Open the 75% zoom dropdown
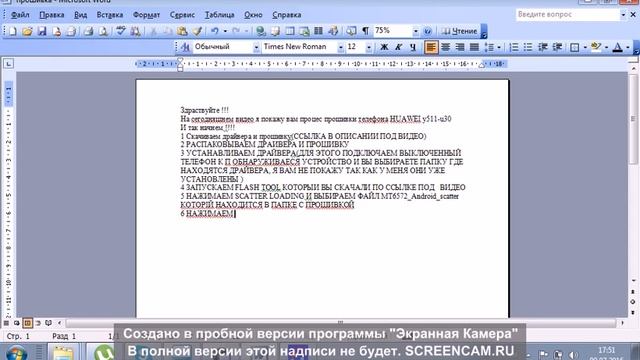Image resolution: width=640 pixels, height=360 pixels. click(416, 31)
